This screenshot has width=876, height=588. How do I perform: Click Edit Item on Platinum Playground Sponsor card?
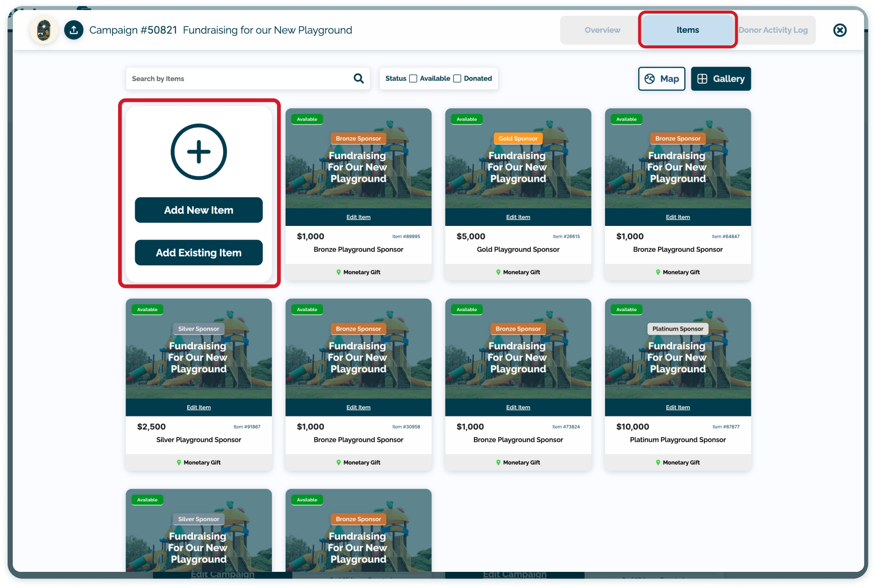(677, 407)
